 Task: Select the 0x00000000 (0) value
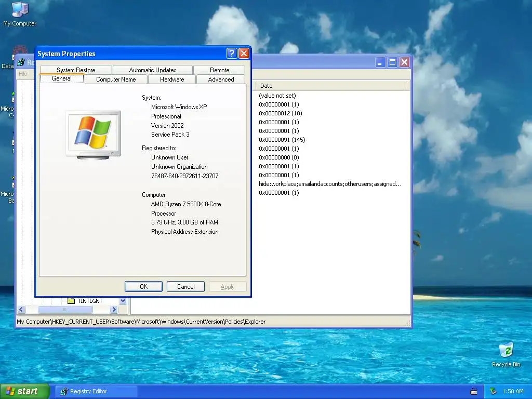279,157
